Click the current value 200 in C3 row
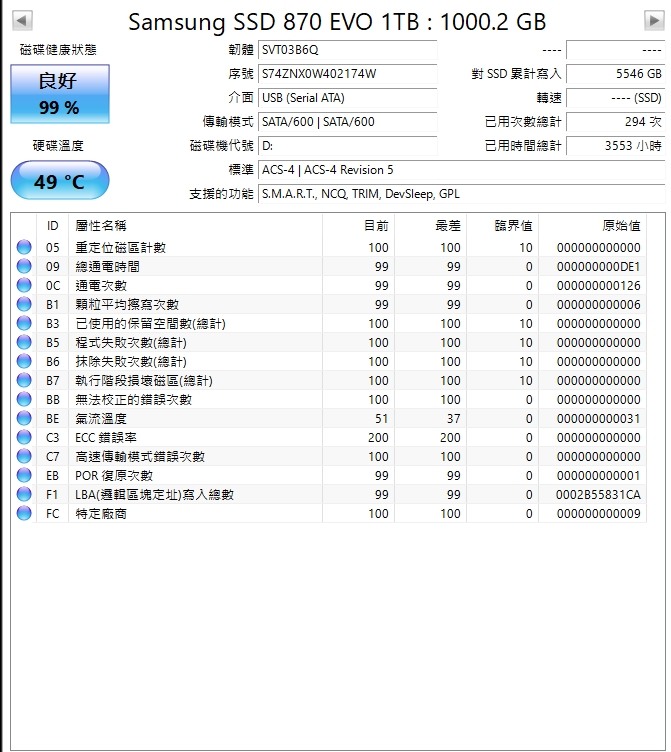This screenshot has width=671, height=752. pos(378,437)
